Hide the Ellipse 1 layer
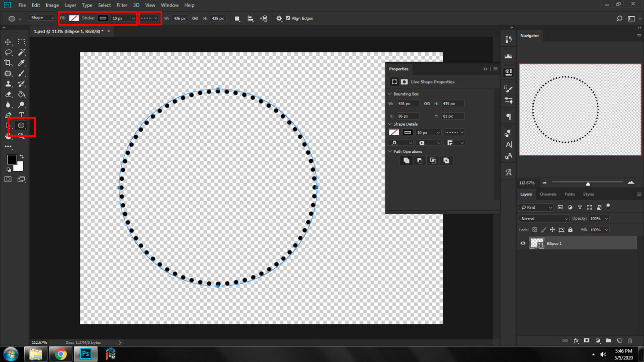 [x=523, y=243]
